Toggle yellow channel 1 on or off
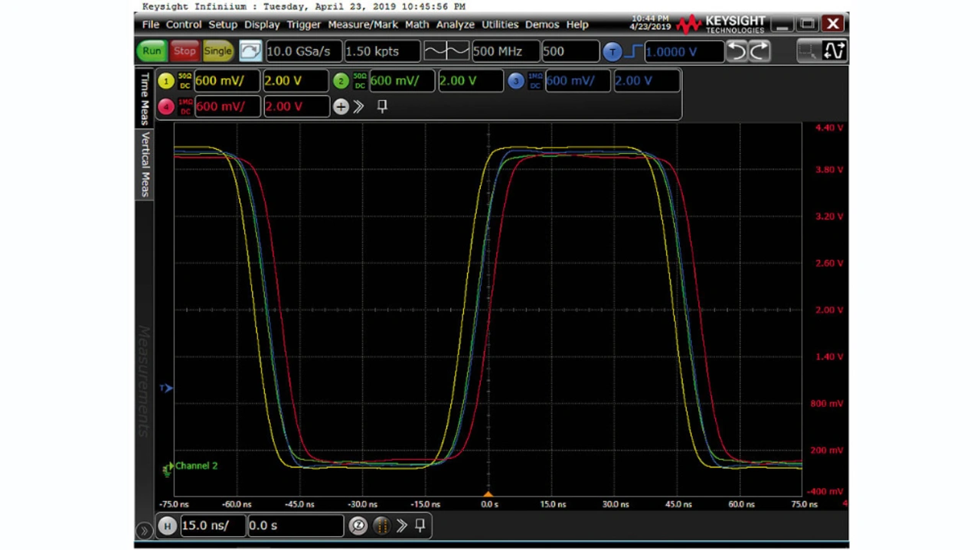The image size is (980, 550). tap(166, 80)
